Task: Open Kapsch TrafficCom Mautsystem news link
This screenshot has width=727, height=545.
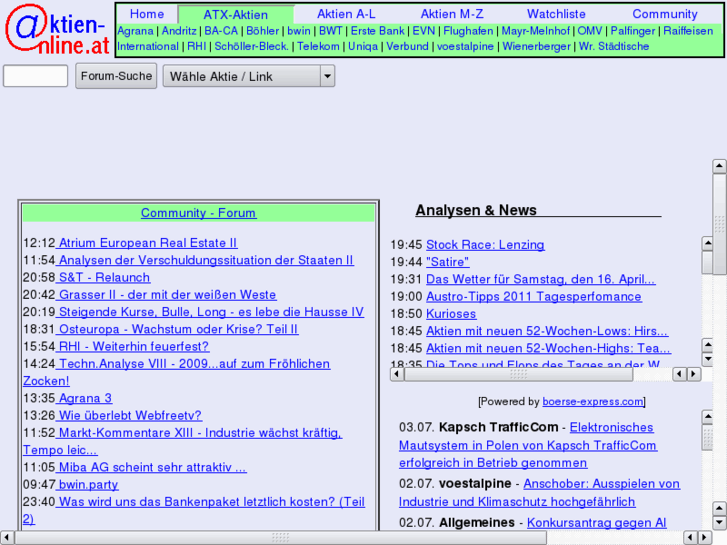Action: click(x=528, y=445)
